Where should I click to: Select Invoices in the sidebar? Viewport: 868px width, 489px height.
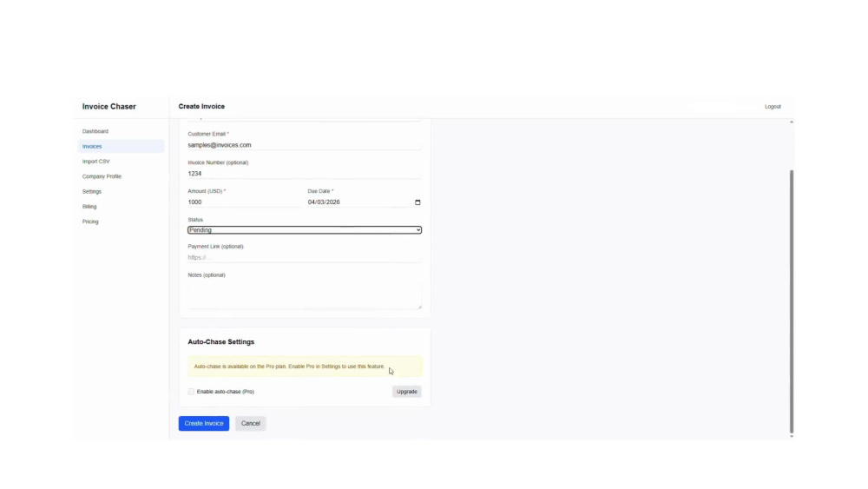[x=122, y=146]
